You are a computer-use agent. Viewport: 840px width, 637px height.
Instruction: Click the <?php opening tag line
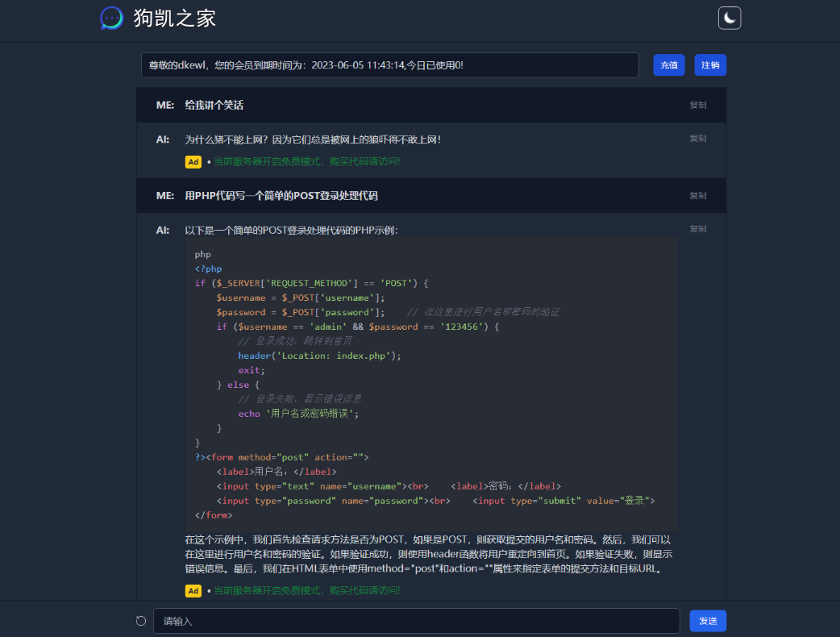[209, 269]
